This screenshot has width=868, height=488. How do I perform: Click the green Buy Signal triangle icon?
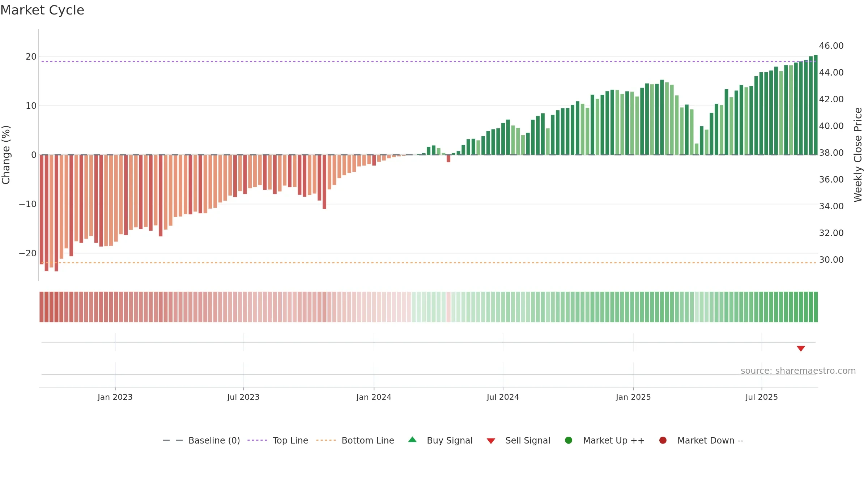tap(412, 440)
